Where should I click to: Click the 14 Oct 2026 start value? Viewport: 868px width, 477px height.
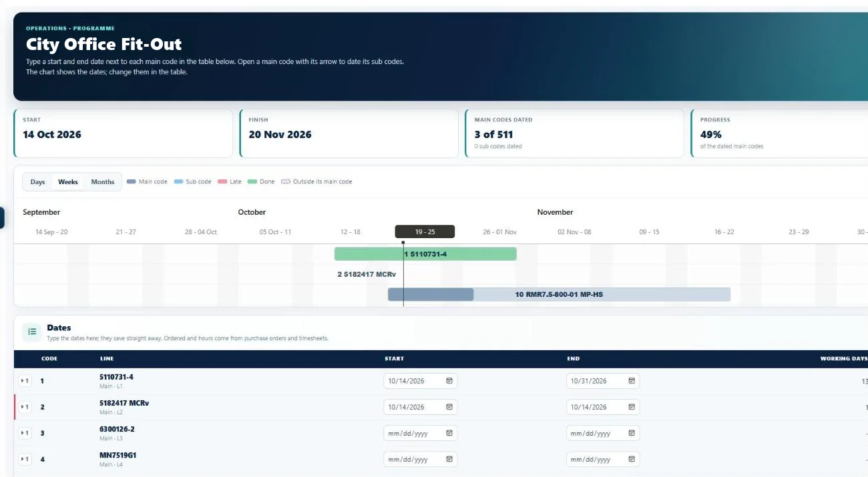click(x=52, y=134)
